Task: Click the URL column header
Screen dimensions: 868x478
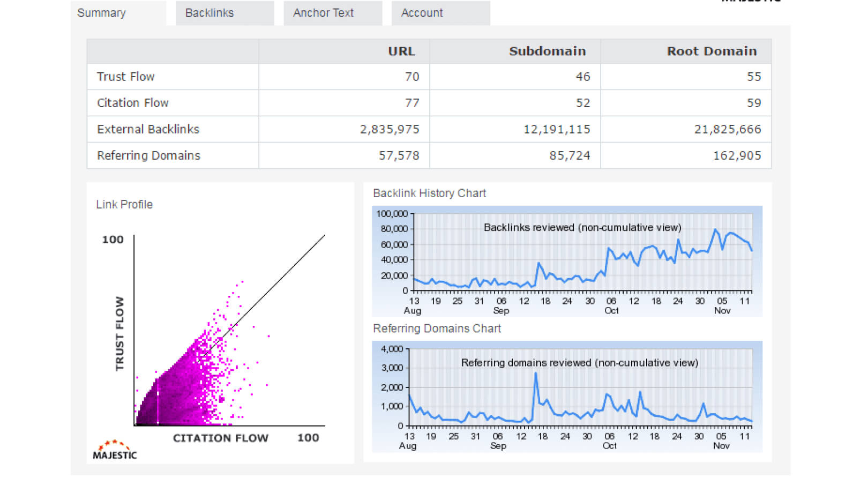Action: click(x=401, y=51)
